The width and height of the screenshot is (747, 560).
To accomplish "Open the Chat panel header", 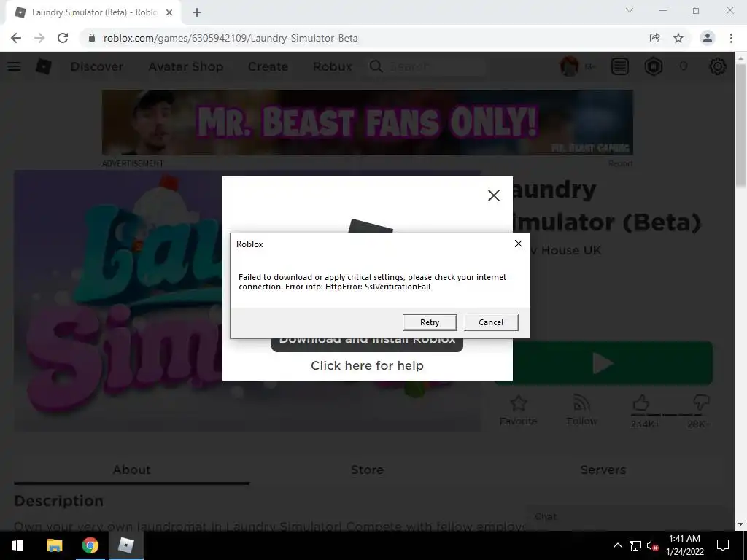I will [624, 517].
